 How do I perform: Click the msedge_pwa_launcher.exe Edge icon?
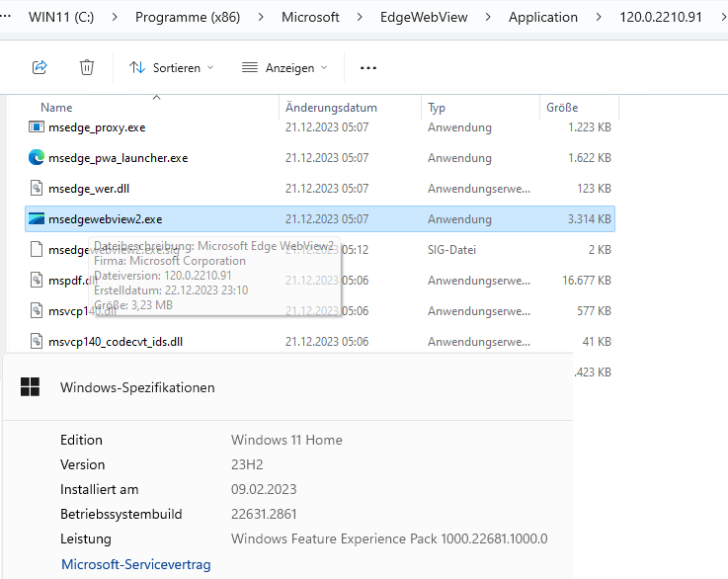coord(37,157)
